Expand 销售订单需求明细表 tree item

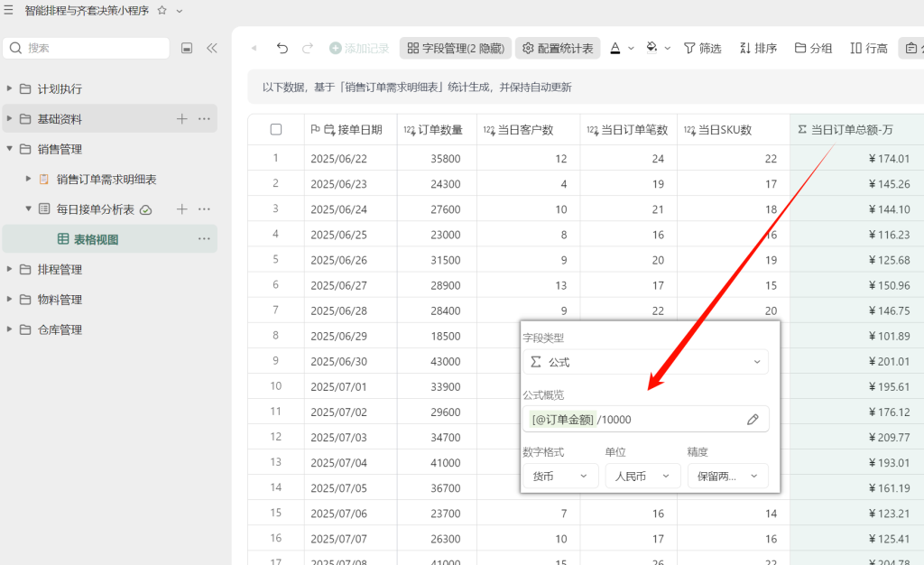click(x=28, y=179)
